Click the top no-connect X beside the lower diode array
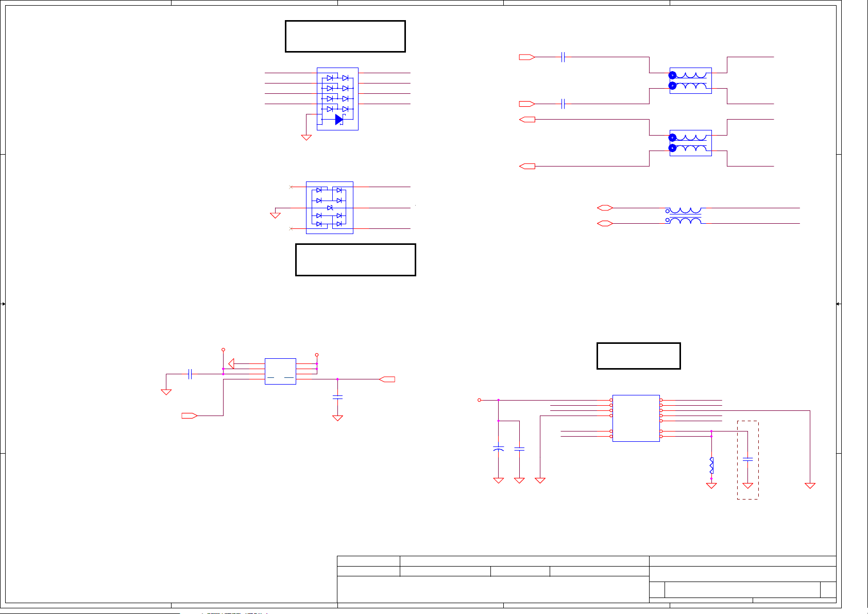The width and height of the screenshot is (868, 614). (x=291, y=187)
